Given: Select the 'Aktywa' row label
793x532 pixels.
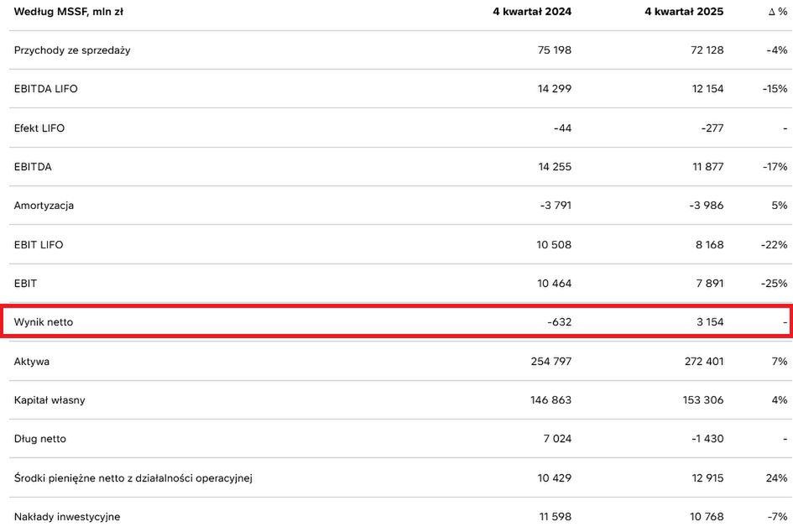Looking at the screenshot, I should 32,362.
